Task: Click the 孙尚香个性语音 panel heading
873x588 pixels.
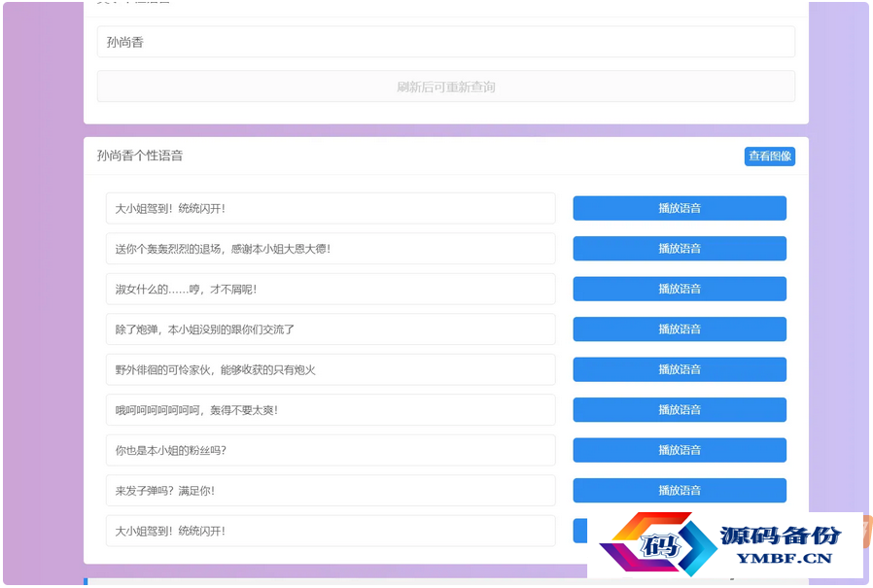Action: [x=140, y=156]
